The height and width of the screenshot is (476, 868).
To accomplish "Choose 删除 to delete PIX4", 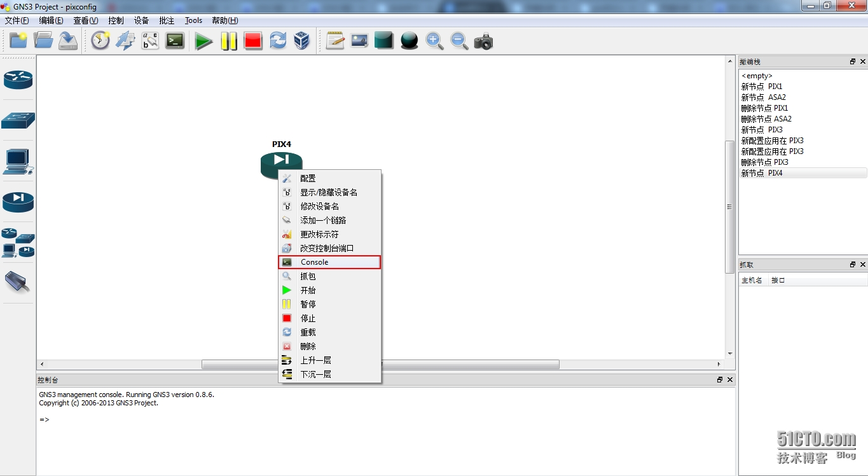I will pyautogui.click(x=330, y=346).
